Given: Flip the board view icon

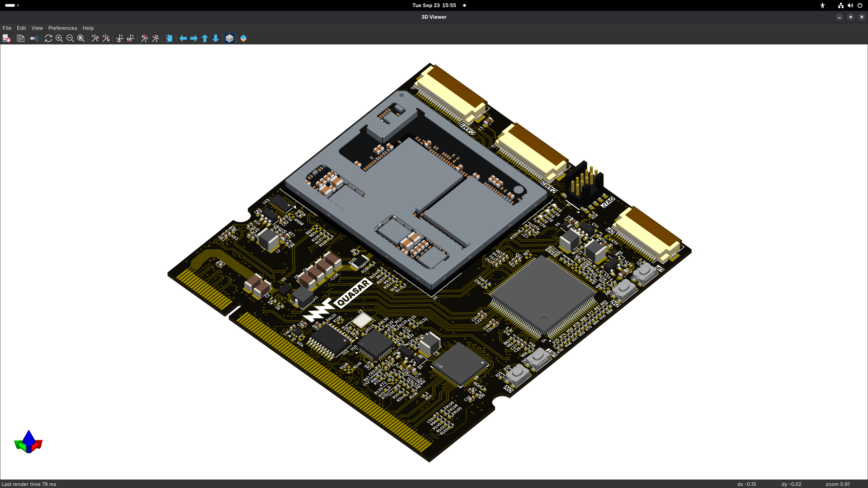Looking at the screenshot, I should tap(169, 38).
